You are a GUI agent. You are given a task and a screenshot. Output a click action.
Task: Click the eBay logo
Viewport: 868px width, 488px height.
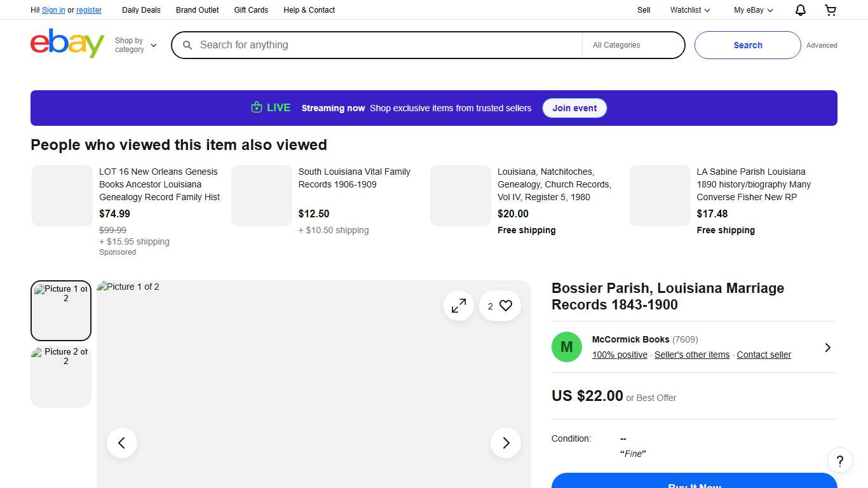click(67, 44)
